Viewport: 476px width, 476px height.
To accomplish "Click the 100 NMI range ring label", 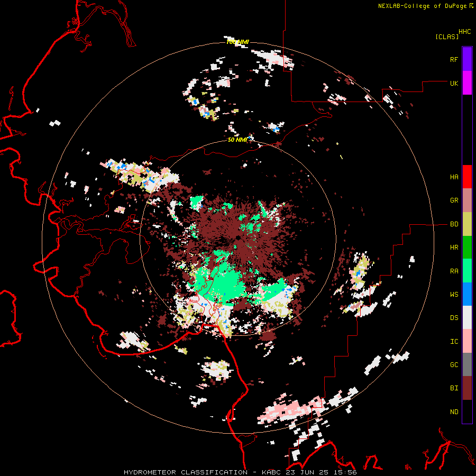I will 237,42.
